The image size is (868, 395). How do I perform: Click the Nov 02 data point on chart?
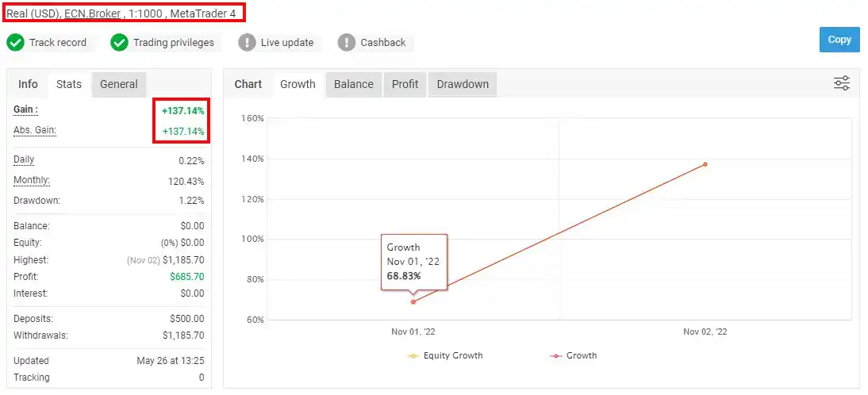click(705, 164)
